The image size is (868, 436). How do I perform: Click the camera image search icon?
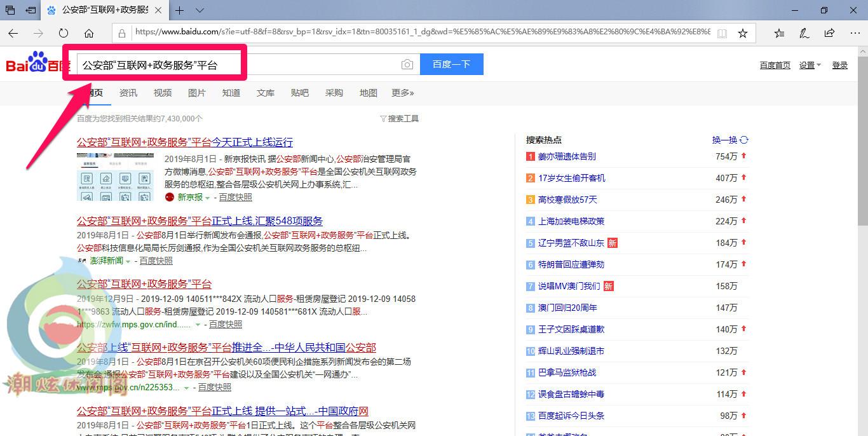407,64
